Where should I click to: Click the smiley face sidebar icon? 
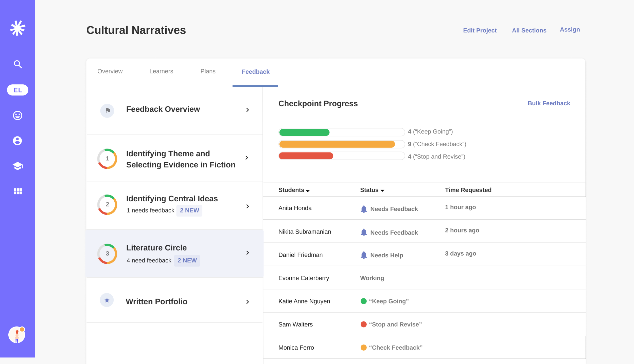[x=17, y=116]
